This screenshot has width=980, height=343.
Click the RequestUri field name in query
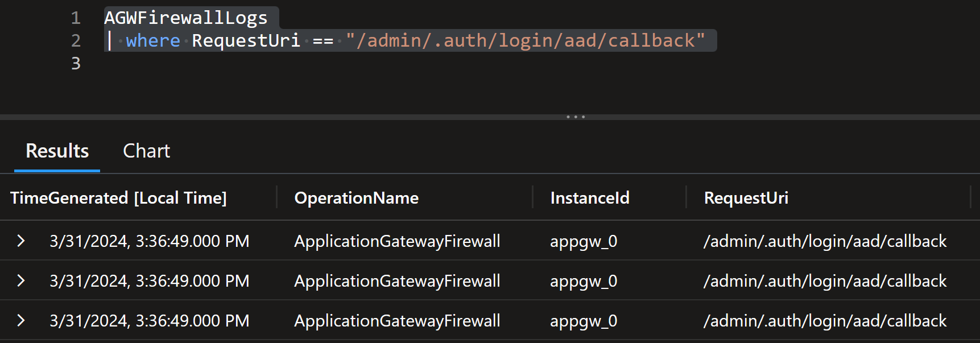246,40
